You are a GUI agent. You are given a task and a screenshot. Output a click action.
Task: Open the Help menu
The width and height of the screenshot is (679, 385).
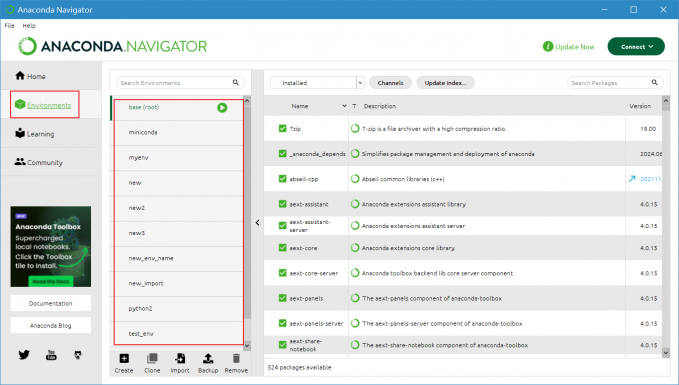coord(29,26)
